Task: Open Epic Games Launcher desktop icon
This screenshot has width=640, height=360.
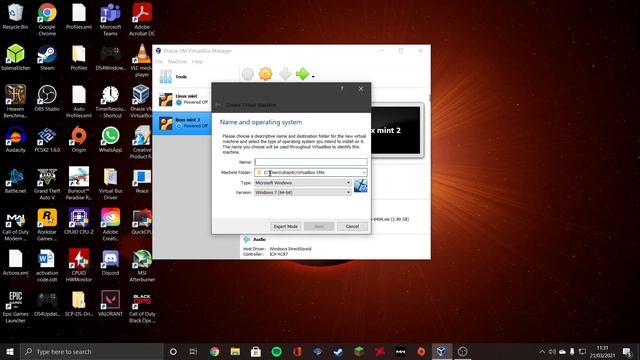Action: 16,307
